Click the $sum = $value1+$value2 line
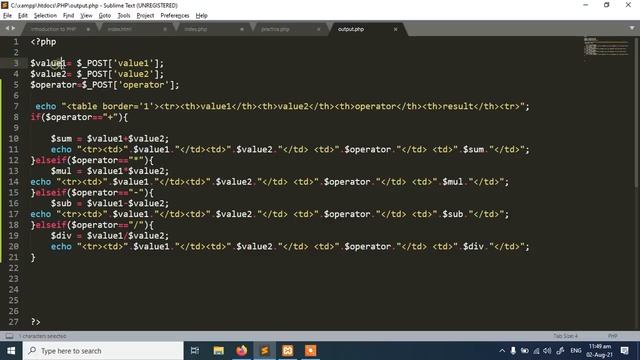The image size is (640, 360). tap(109, 138)
